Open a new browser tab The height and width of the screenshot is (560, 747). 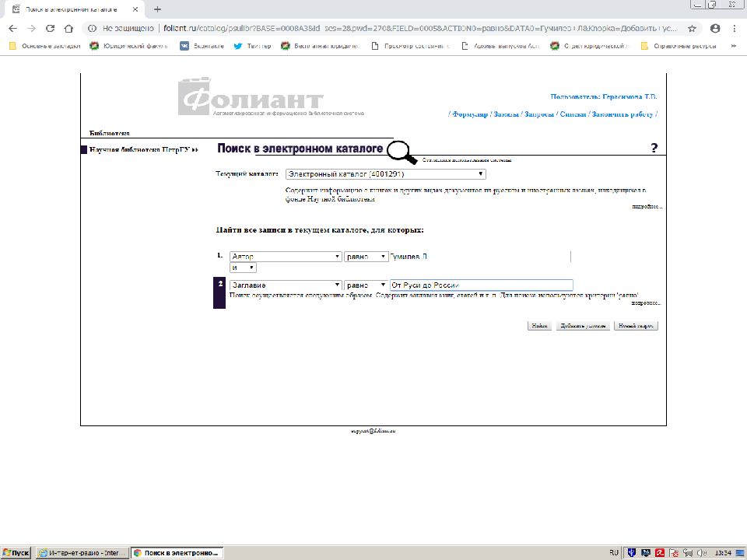pyautogui.click(x=158, y=9)
